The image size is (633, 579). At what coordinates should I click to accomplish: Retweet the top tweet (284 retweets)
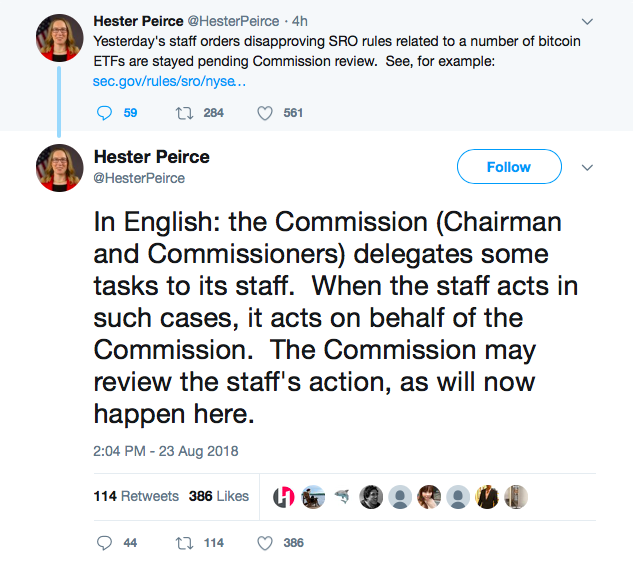click(183, 113)
